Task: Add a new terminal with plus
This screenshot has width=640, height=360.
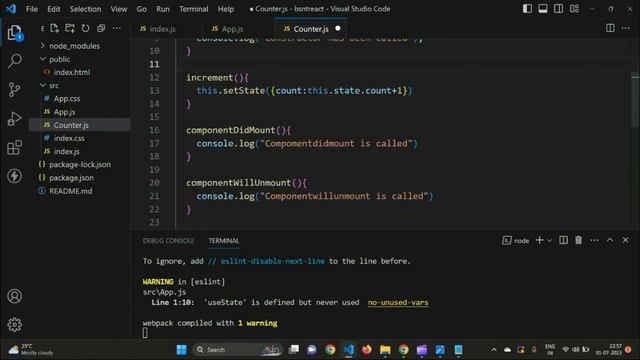Action: (539, 240)
